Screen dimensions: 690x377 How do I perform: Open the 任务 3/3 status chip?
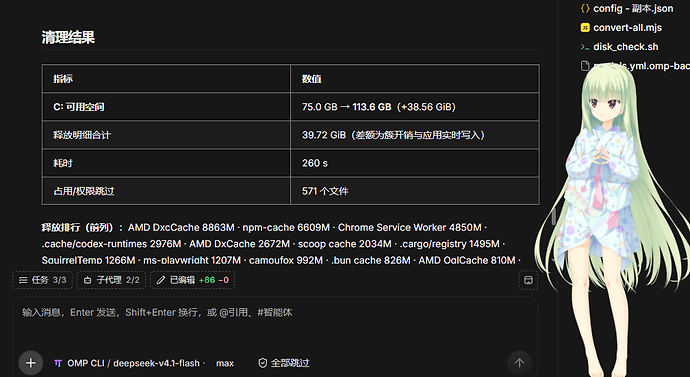(x=42, y=280)
